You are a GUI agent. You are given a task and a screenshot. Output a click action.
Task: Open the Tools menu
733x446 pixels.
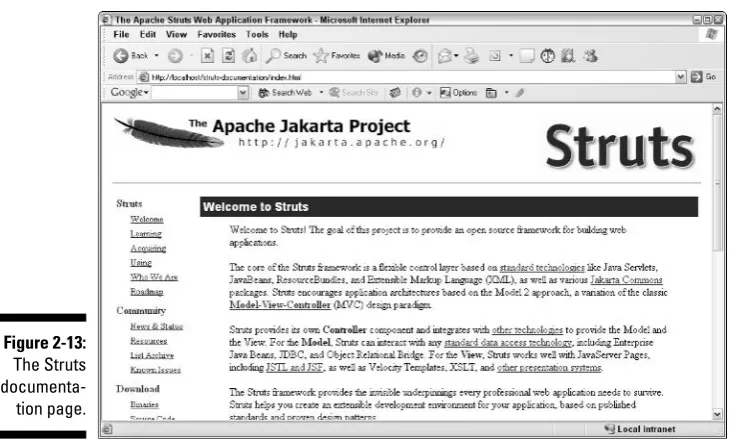257,35
